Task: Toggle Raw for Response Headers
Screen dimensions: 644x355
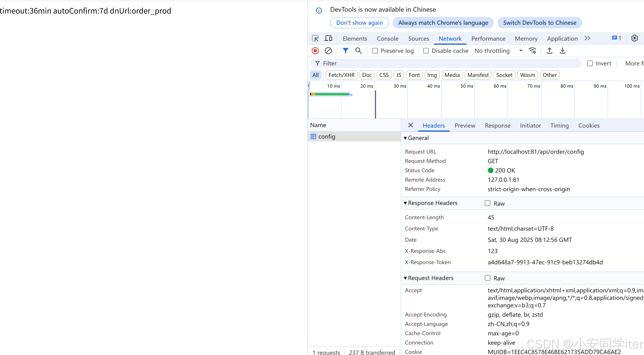Action: pos(488,203)
